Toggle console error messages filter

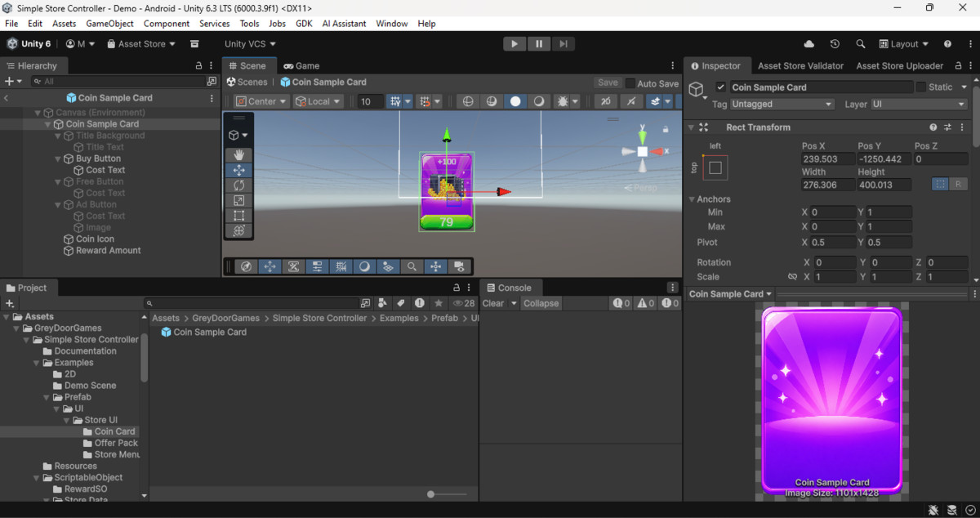670,303
